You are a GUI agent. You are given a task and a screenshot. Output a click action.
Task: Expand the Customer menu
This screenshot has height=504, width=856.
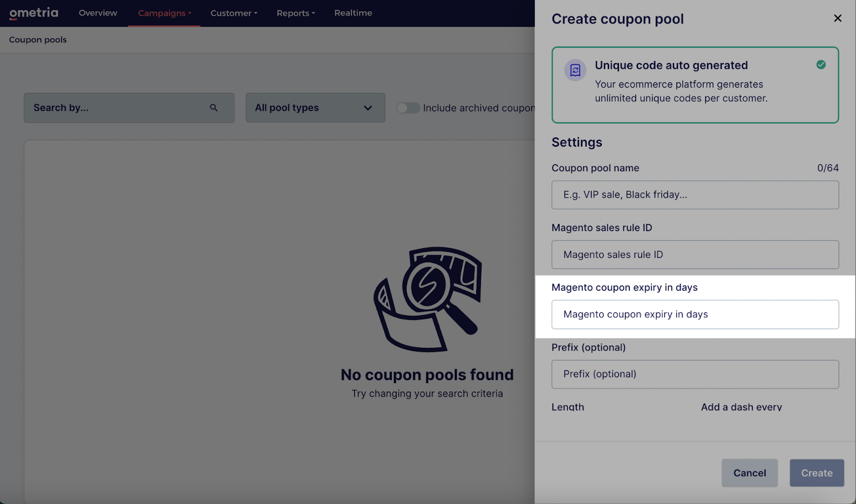click(x=234, y=13)
